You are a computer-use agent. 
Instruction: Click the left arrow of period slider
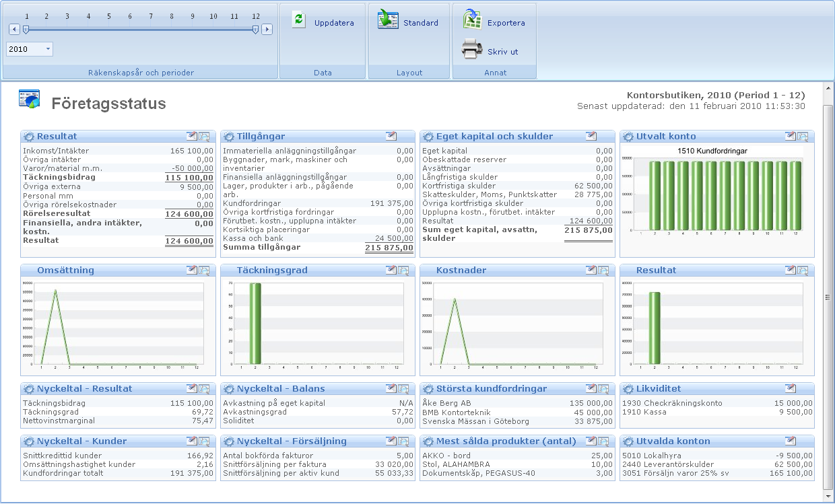point(14,29)
